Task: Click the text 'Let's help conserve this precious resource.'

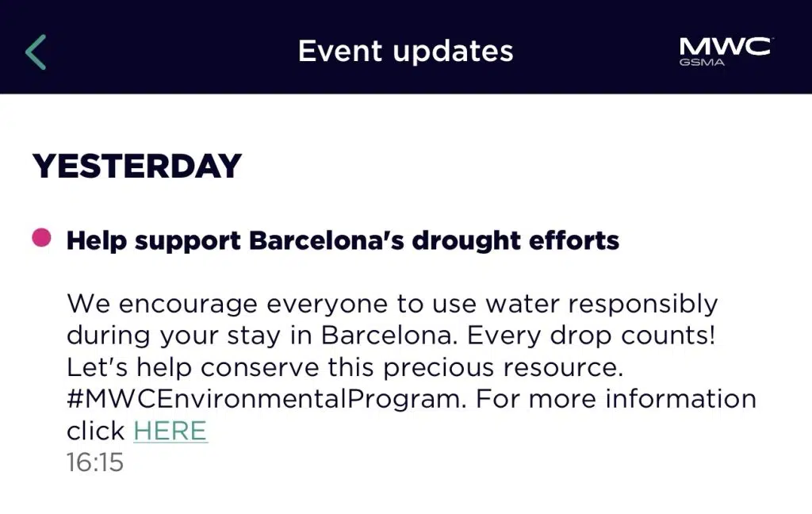Action: click(x=345, y=367)
